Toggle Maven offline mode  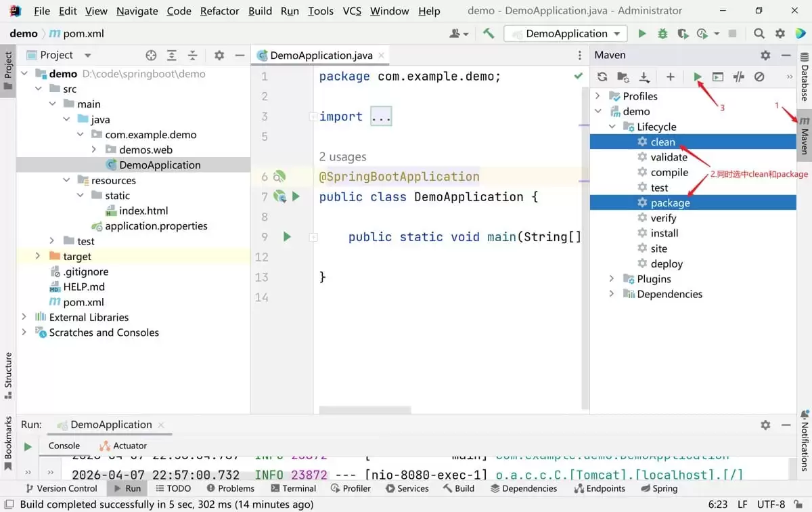click(x=739, y=77)
